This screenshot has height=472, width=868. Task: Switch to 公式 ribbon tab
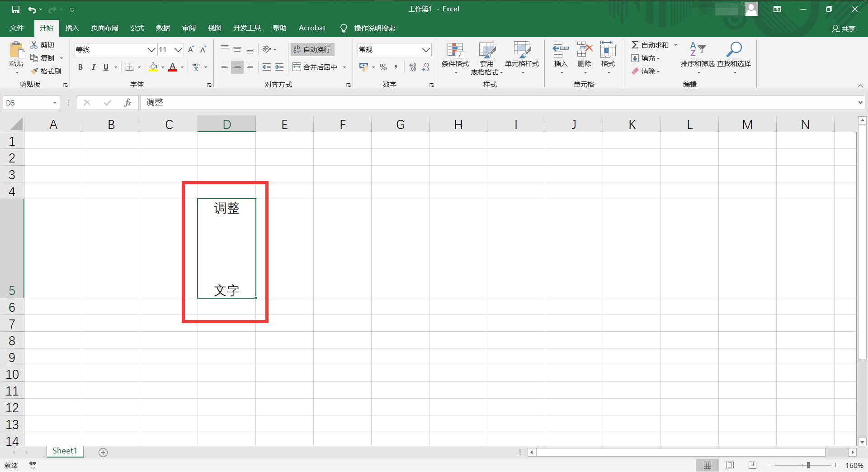tap(137, 28)
